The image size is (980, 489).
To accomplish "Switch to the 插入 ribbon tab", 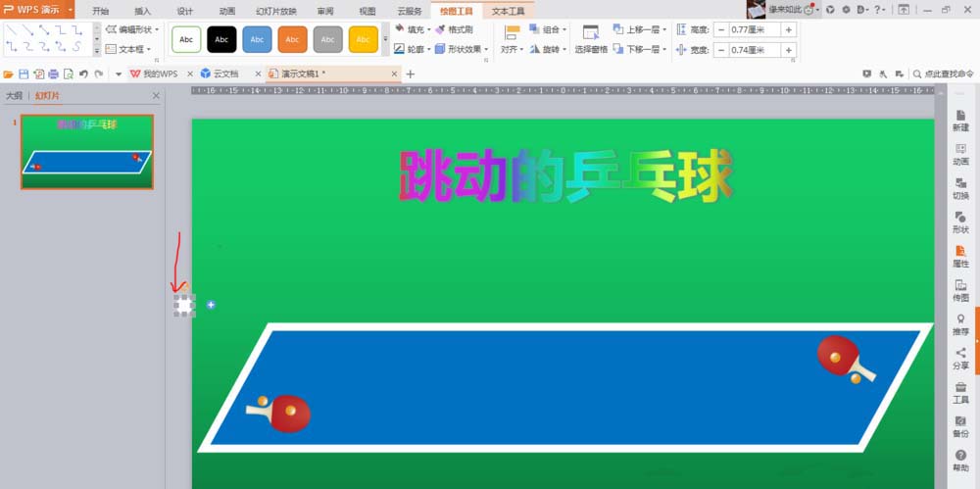I will pos(142,11).
